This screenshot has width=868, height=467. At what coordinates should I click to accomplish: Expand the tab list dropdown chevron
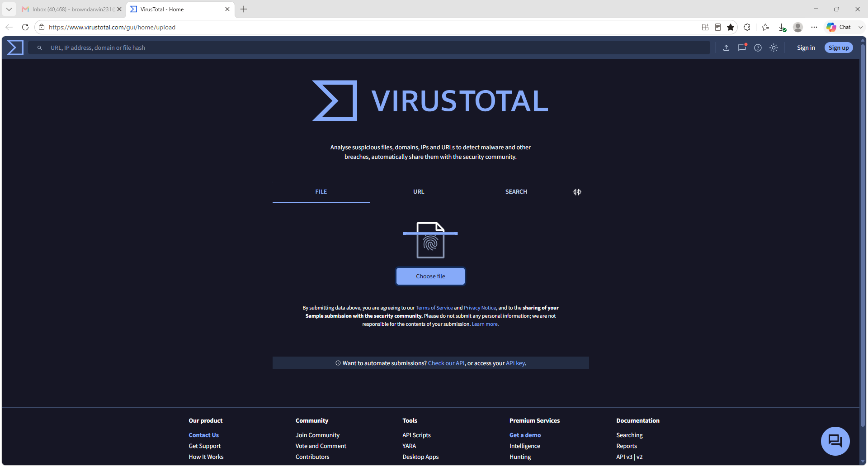(x=9, y=9)
